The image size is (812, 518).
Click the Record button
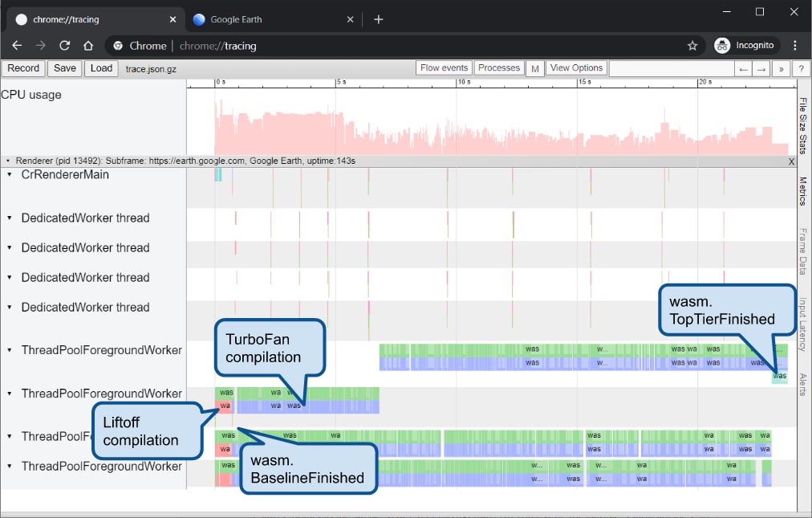click(23, 68)
